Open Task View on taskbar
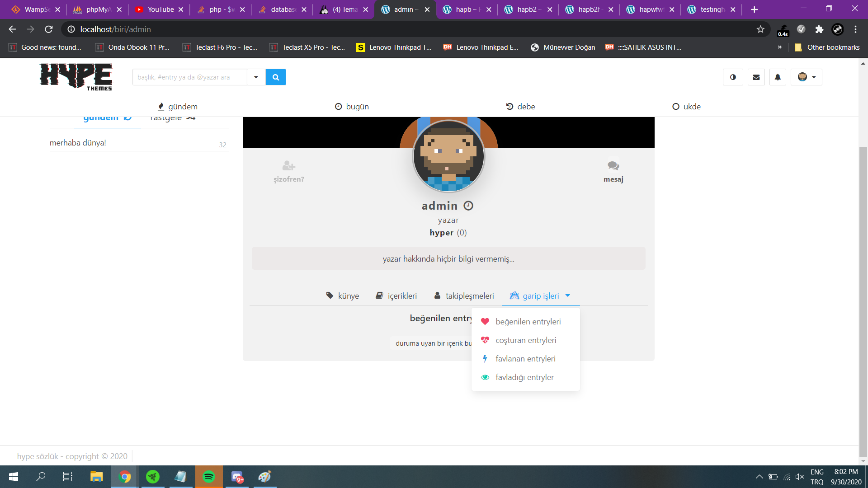Screen dimensions: 868x488 tap(68, 477)
